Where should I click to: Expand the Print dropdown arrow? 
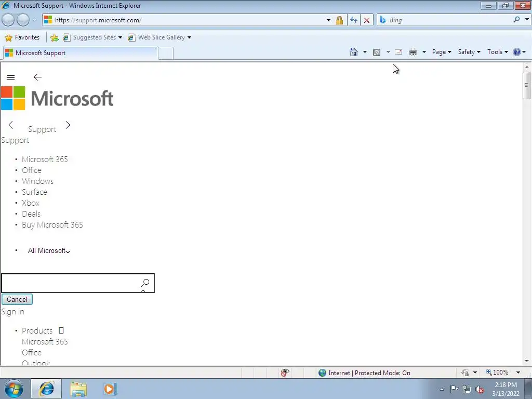(424, 52)
